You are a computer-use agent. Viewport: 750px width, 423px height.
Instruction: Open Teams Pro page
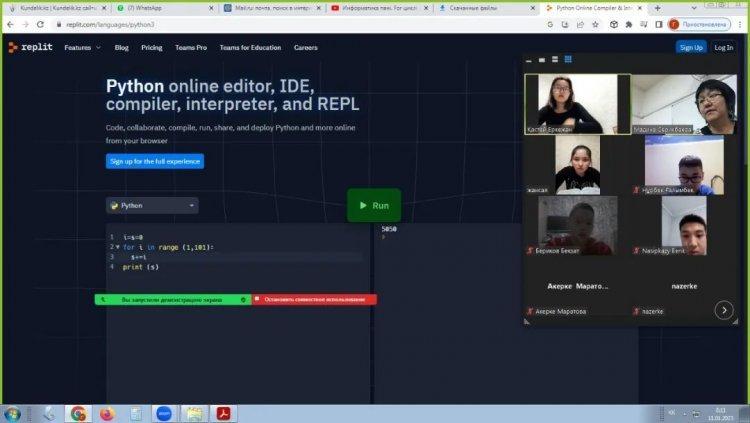(x=191, y=47)
